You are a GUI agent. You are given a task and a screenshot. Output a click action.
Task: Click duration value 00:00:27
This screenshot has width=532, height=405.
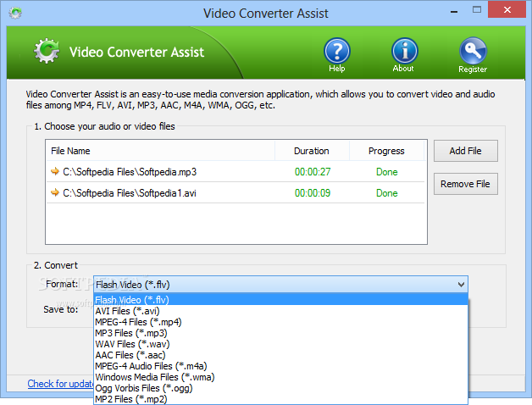313,172
